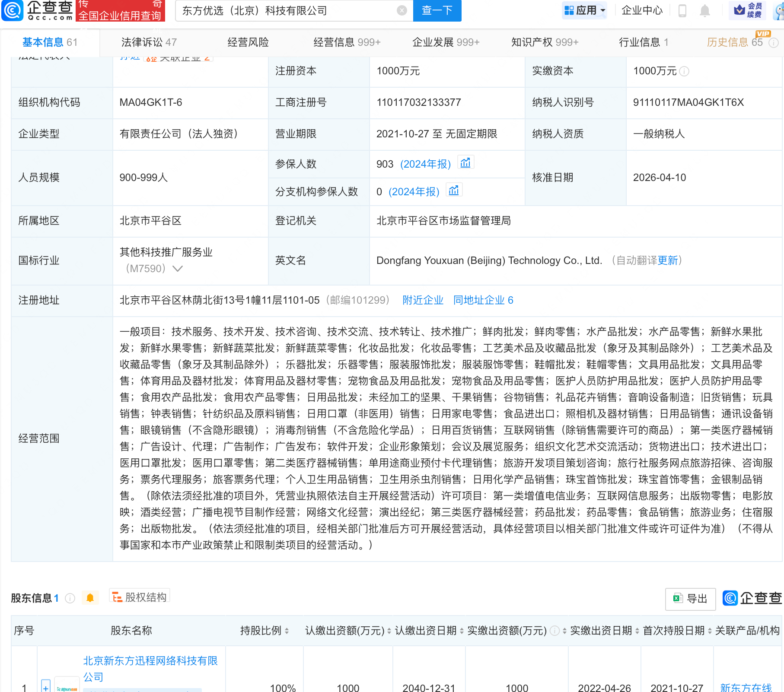Screen dimensions: 784x692
Task: Expand the first shareholder row plus button
Action: (46, 687)
